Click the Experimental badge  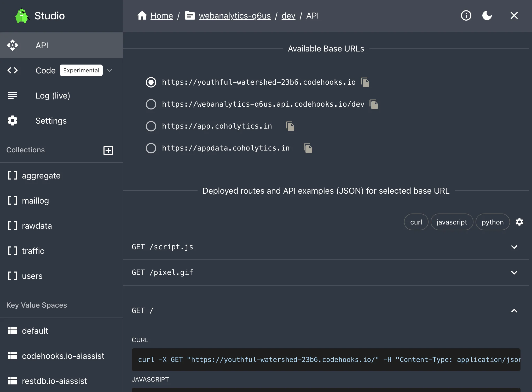click(81, 70)
